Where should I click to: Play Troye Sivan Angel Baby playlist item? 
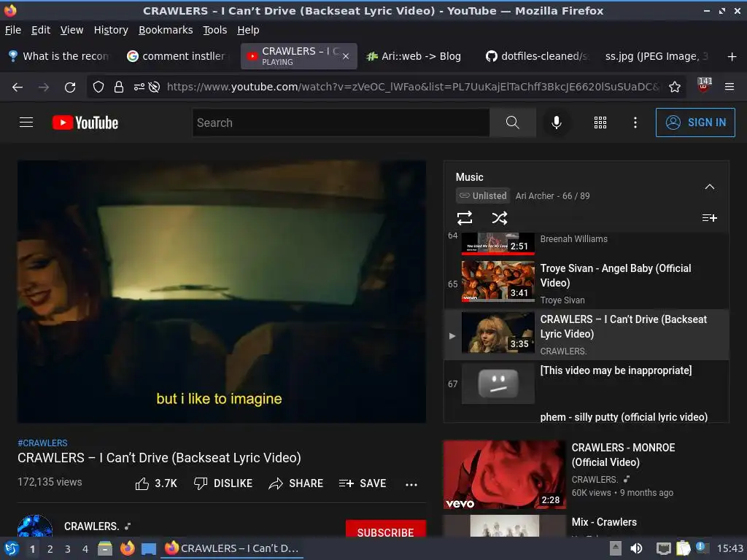586,284
